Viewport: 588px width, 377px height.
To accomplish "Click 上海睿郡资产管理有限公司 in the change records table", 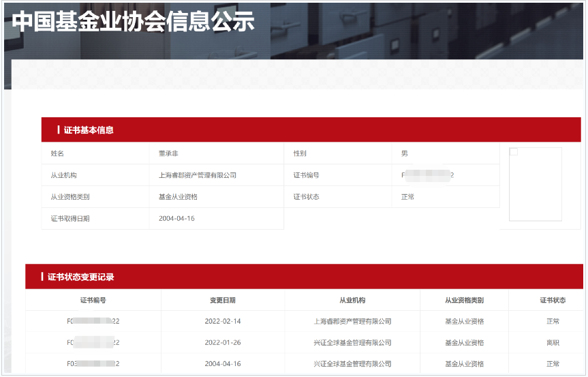I will coord(352,321).
